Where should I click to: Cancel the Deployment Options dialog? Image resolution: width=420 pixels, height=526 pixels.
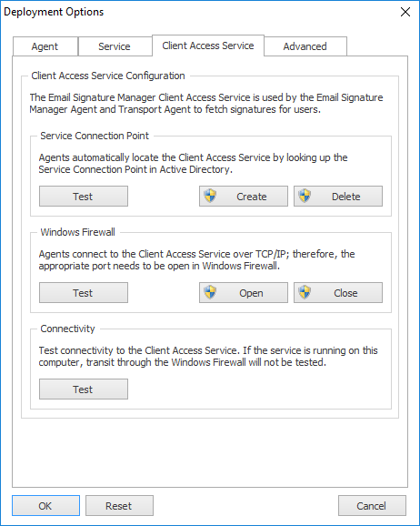372,506
